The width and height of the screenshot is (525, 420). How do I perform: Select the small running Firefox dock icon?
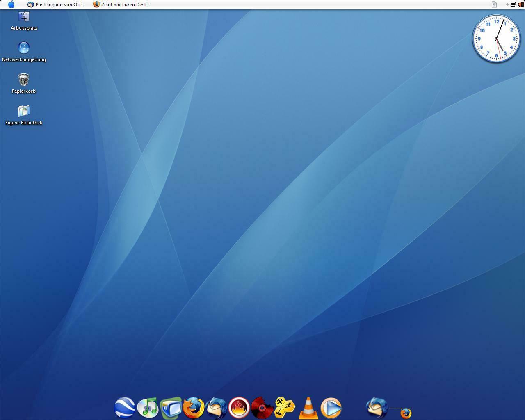(406, 413)
